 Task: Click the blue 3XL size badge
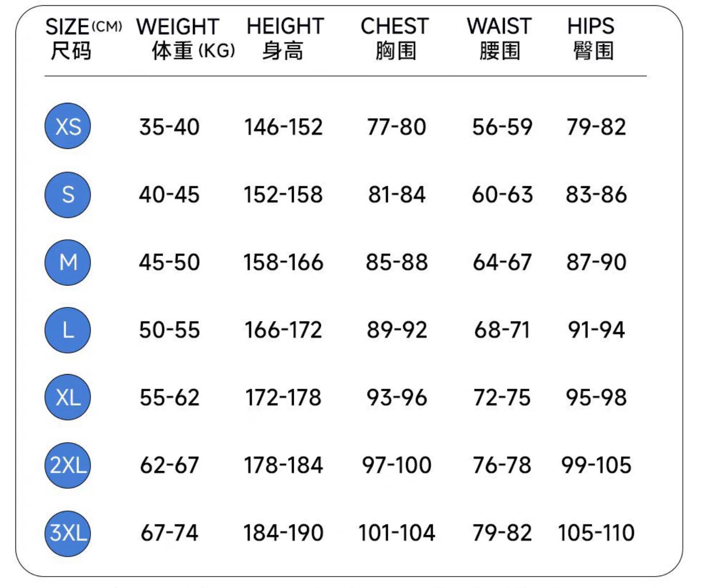click(68, 533)
